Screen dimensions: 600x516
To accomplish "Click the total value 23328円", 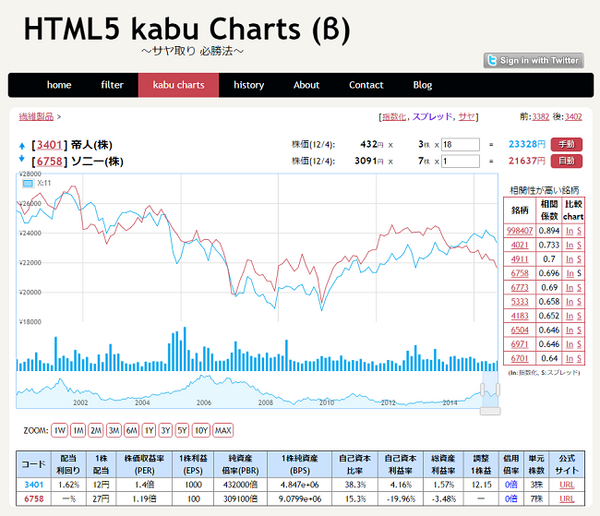I will [x=527, y=144].
